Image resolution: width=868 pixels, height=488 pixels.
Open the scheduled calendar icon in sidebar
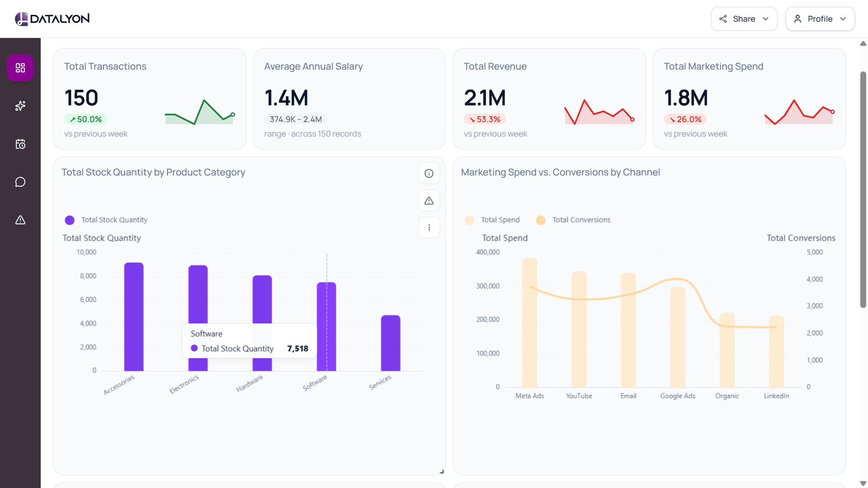tap(20, 144)
